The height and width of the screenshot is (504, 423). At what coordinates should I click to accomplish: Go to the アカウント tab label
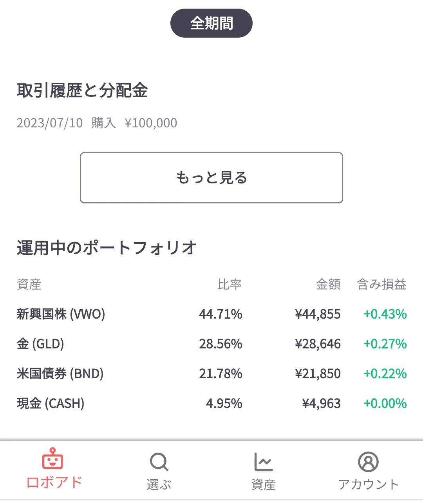[368, 485]
